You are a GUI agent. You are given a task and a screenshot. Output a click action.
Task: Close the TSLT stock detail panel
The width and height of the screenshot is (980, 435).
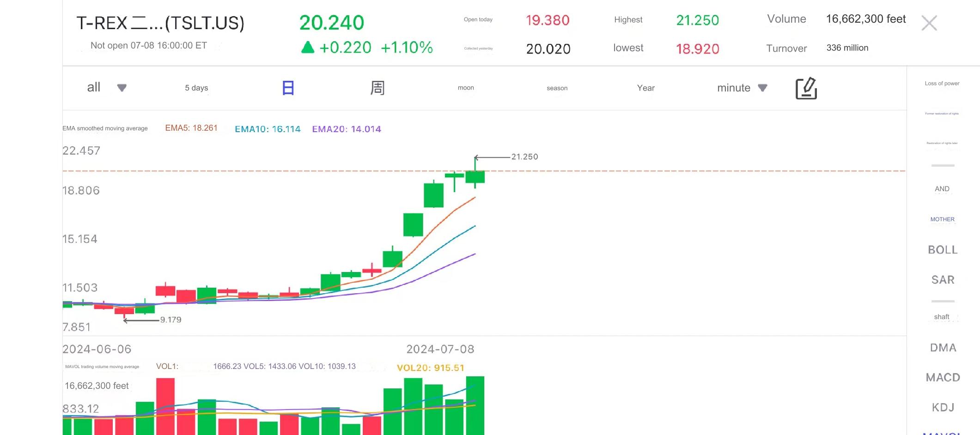click(x=929, y=23)
